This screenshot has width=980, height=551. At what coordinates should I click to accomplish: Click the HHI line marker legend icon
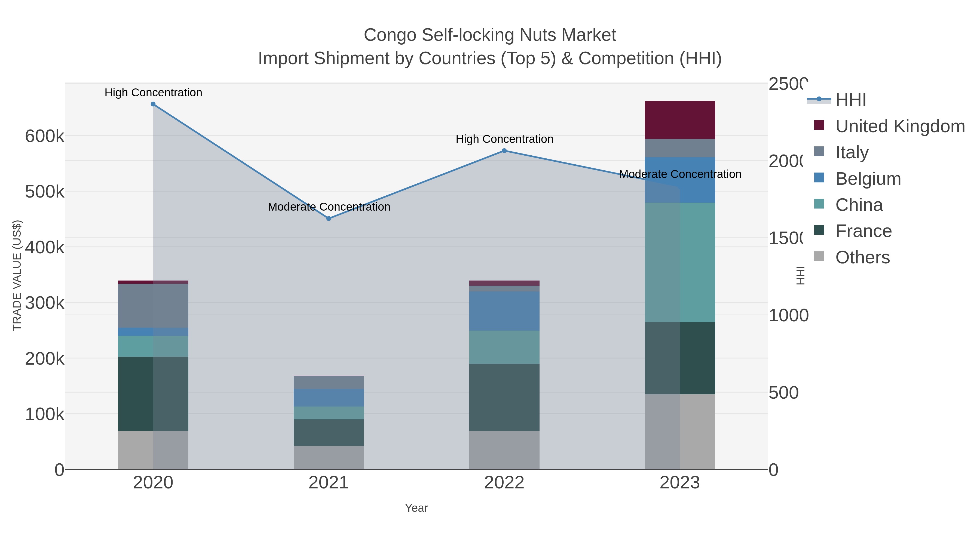tap(819, 99)
